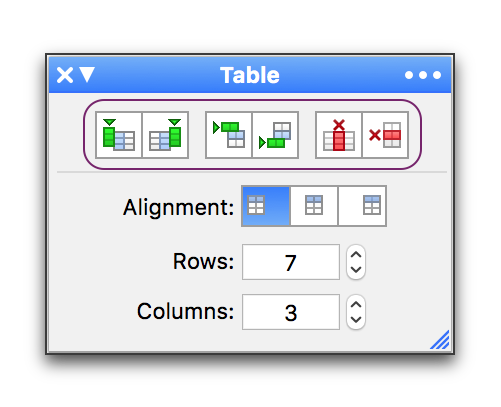Screen dimensions: 501x407
Task: Collapse the Table palette with the triangle
Action: (x=88, y=75)
